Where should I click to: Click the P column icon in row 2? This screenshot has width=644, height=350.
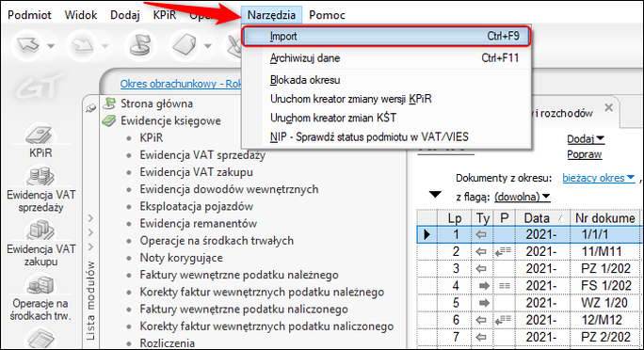pyautogui.click(x=503, y=251)
